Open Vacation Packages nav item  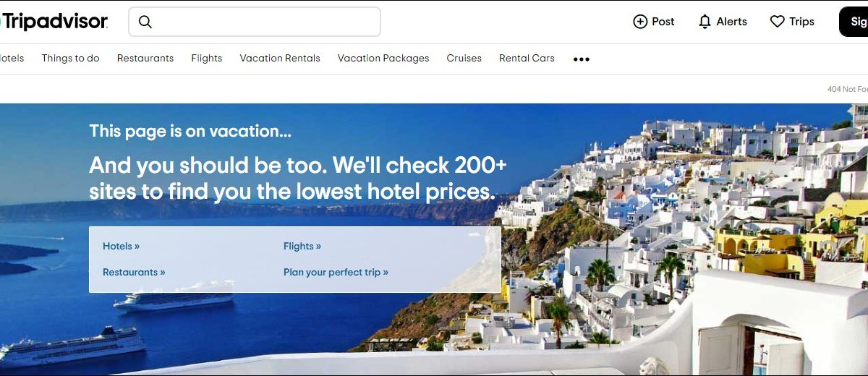pyautogui.click(x=383, y=59)
